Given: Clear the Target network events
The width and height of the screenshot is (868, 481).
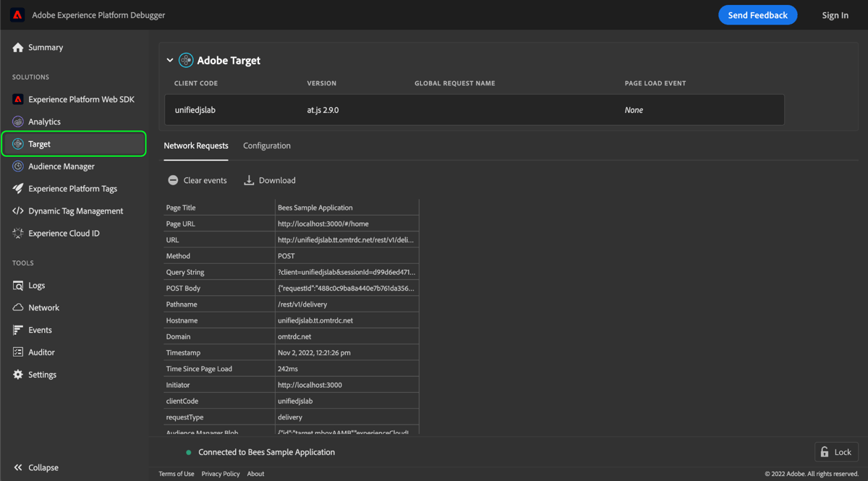Looking at the screenshot, I should point(197,179).
